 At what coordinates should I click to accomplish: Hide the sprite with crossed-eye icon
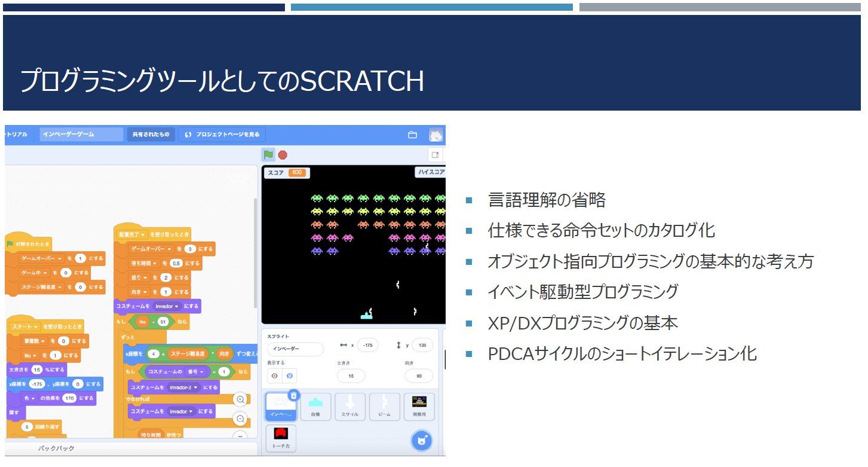(289, 376)
